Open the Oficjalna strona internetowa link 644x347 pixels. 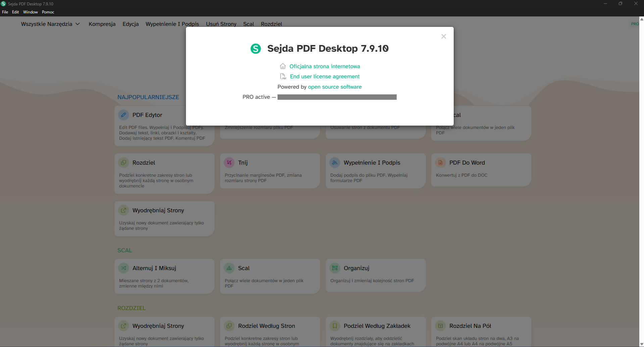click(325, 66)
